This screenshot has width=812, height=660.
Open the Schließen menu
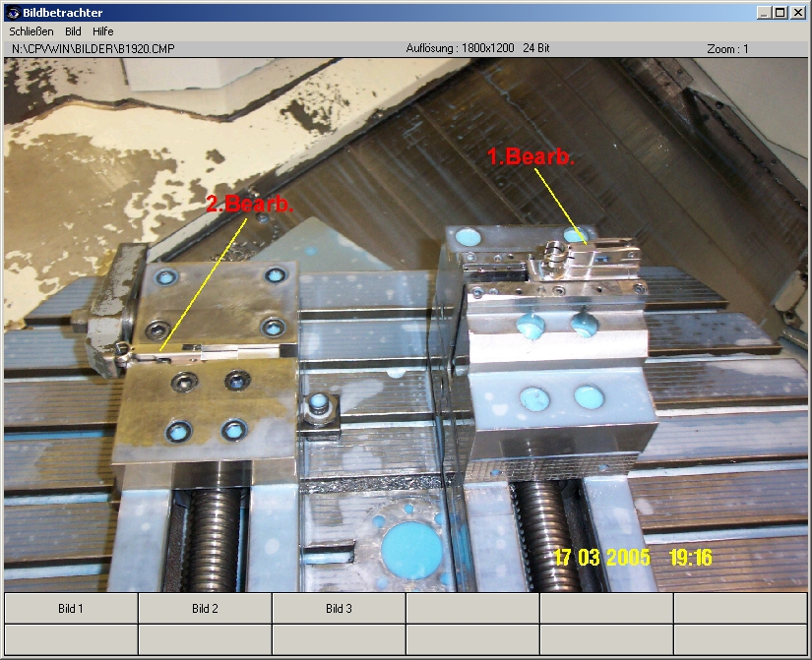pyautogui.click(x=31, y=31)
